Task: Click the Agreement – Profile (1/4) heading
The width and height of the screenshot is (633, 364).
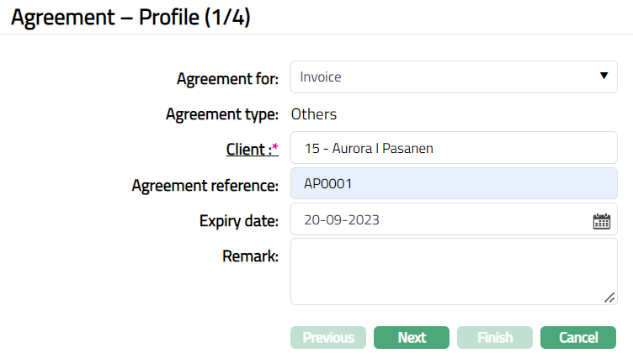Action: coord(130,18)
